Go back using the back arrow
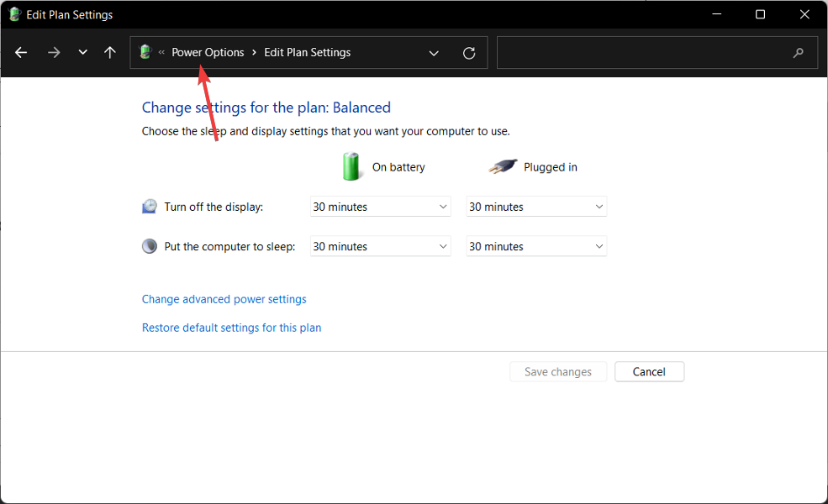The height and width of the screenshot is (504, 828). tap(21, 52)
